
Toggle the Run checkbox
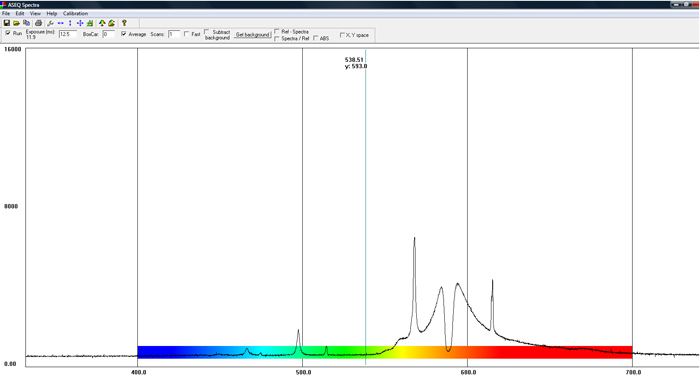point(8,33)
